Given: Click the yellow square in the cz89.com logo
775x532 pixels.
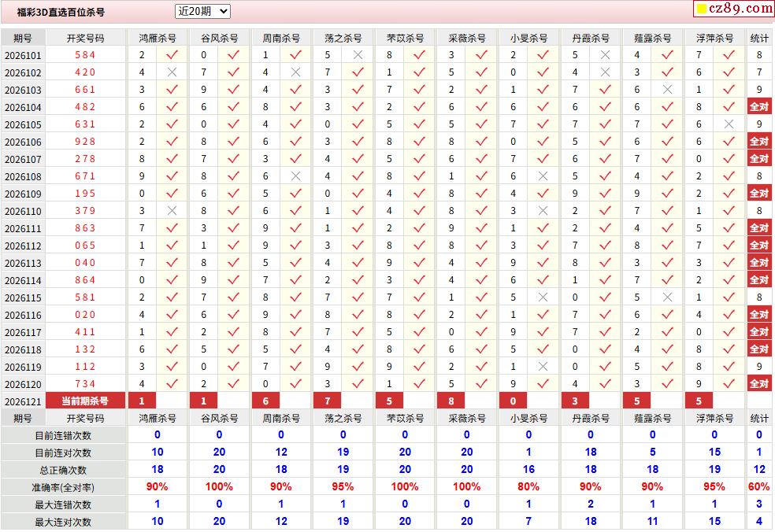Looking at the screenshot, I should (x=701, y=9).
